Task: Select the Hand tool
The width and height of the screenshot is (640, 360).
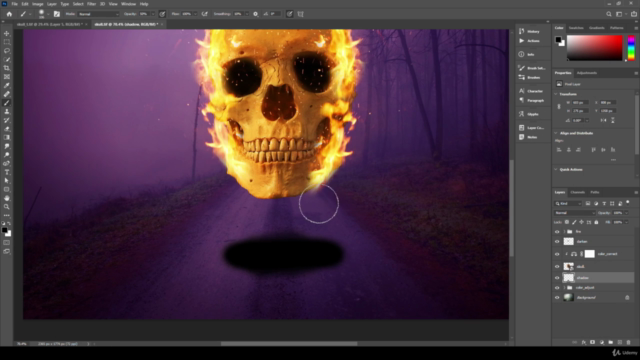Action: pyautogui.click(x=7, y=198)
